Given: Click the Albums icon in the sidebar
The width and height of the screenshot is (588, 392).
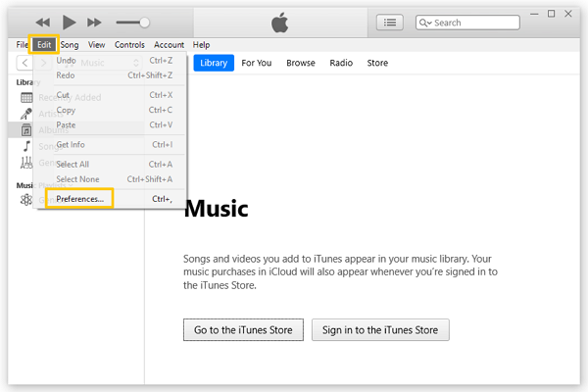Looking at the screenshot, I should [26, 129].
